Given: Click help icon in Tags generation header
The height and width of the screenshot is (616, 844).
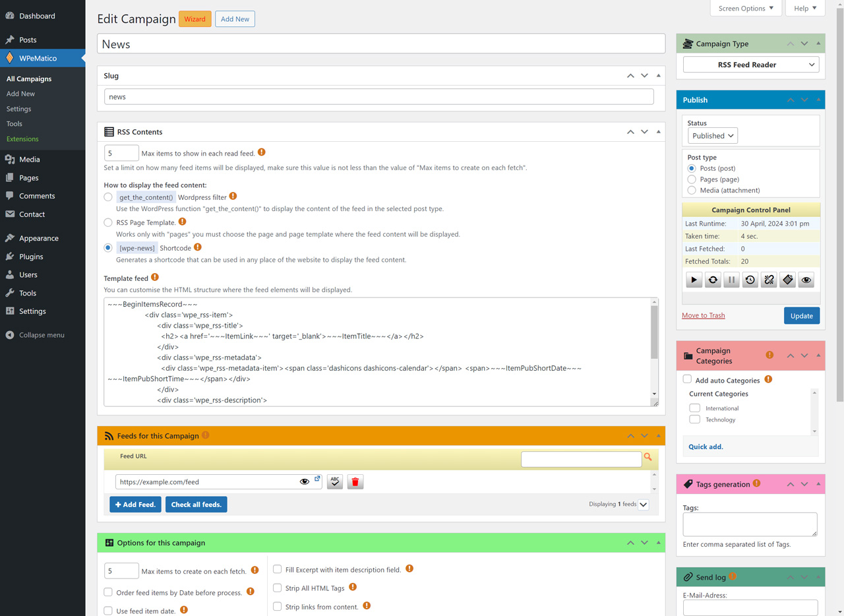Looking at the screenshot, I should click(x=757, y=483).
